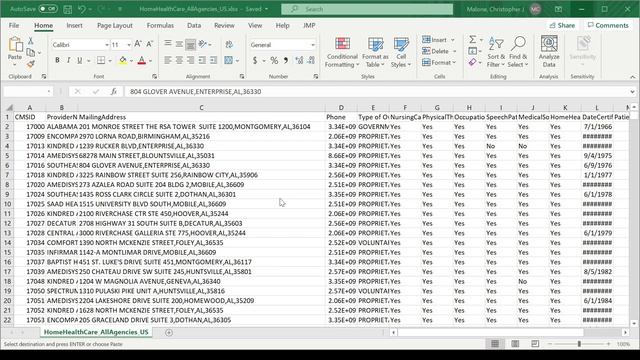This screenshot has height=360, width=640.
Task: Apply accounting dollar format
Action: coord(255,60)
